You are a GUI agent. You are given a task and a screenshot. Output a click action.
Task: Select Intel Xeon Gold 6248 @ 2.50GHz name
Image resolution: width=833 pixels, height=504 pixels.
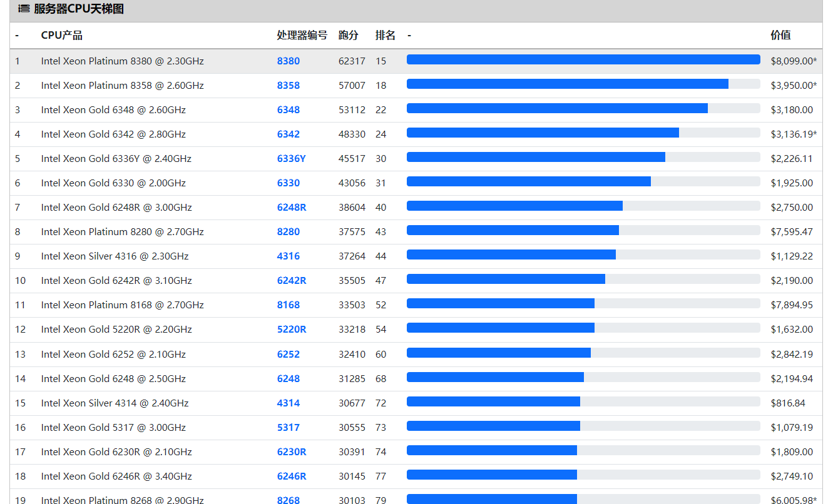[113, 379]
